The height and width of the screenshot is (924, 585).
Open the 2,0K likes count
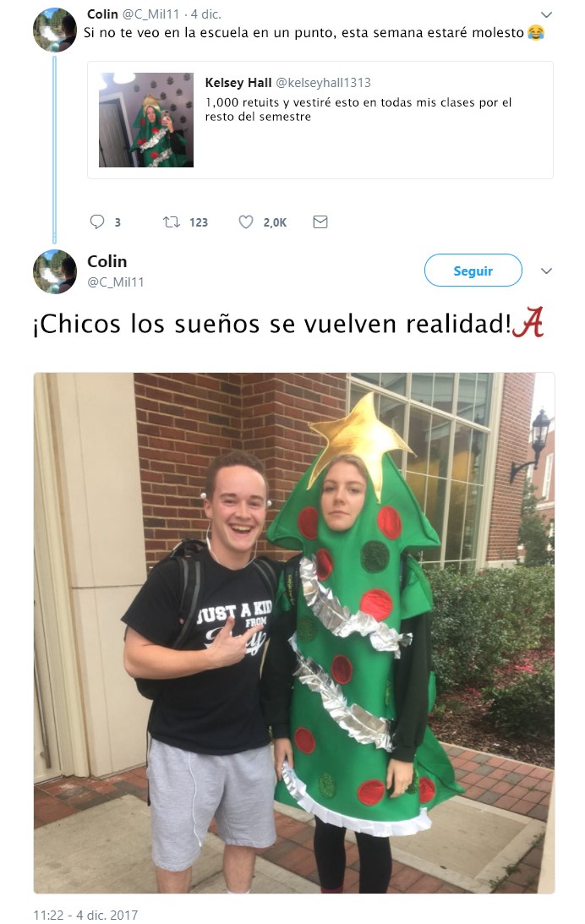coord(275,222)
